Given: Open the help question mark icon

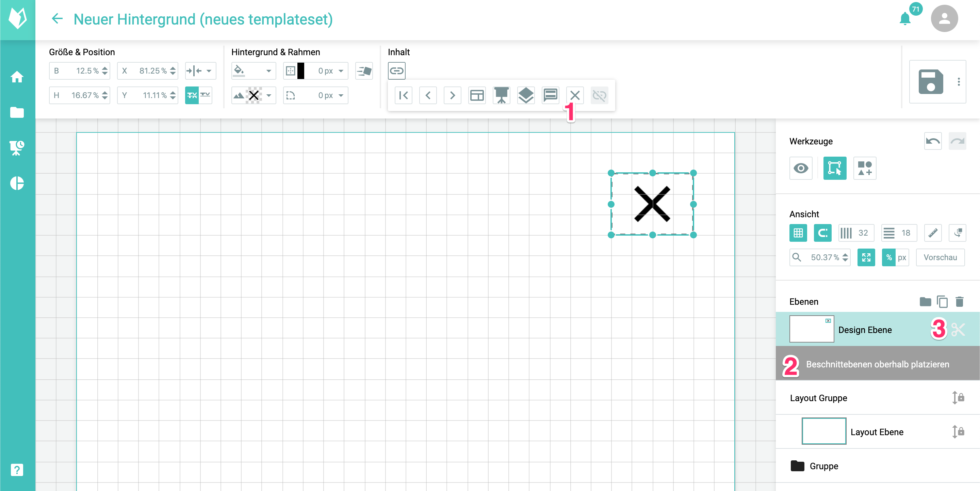Looking at the screenshot, I should click(17, 470).
